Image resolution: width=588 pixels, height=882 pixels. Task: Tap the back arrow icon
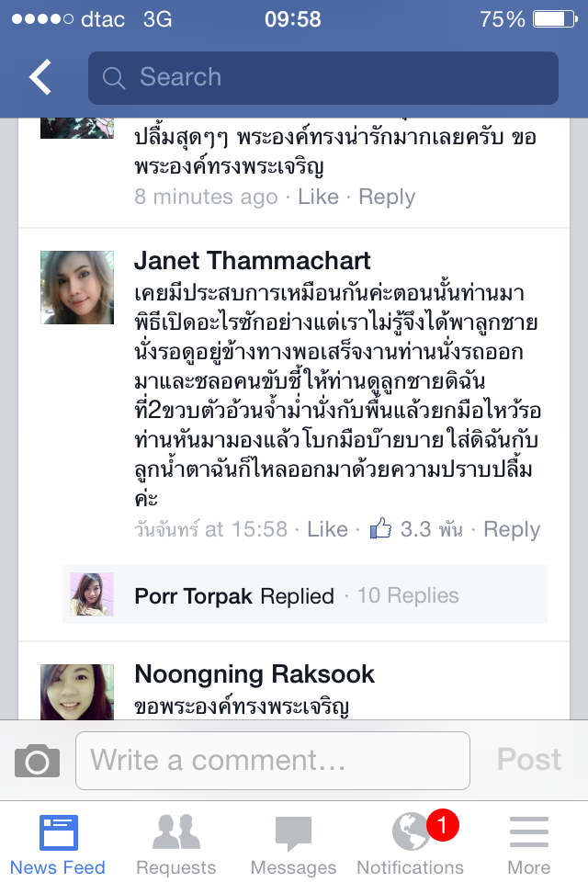click(x=40, y=77)
